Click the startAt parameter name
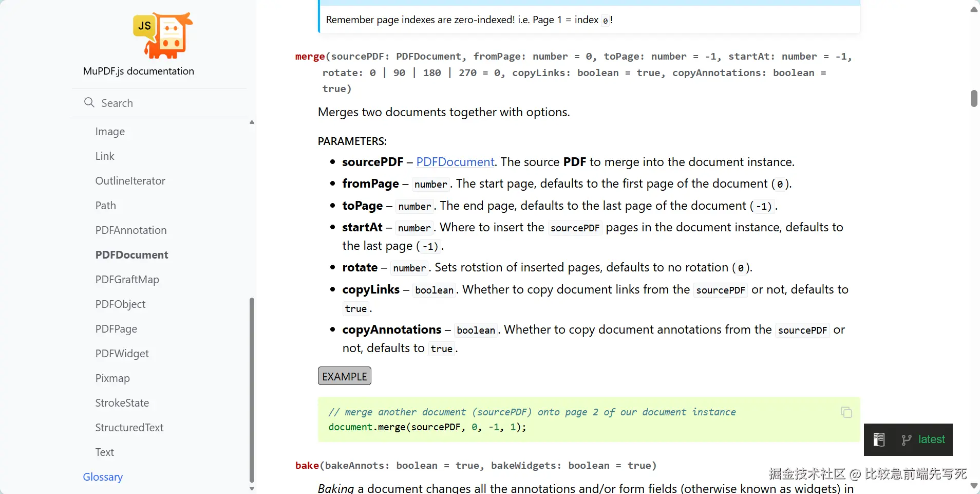The height and width of the screenshot is (494, 980). (x=363, y=227)
